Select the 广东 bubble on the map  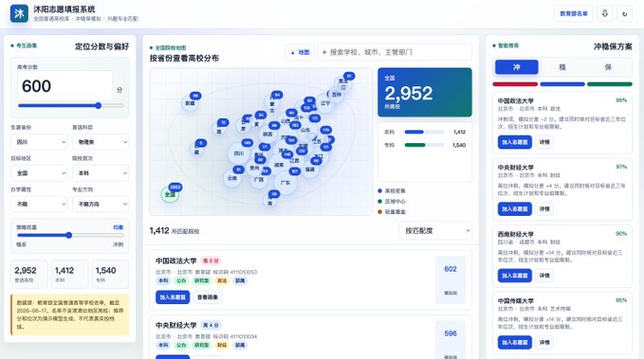click(285, 182)
